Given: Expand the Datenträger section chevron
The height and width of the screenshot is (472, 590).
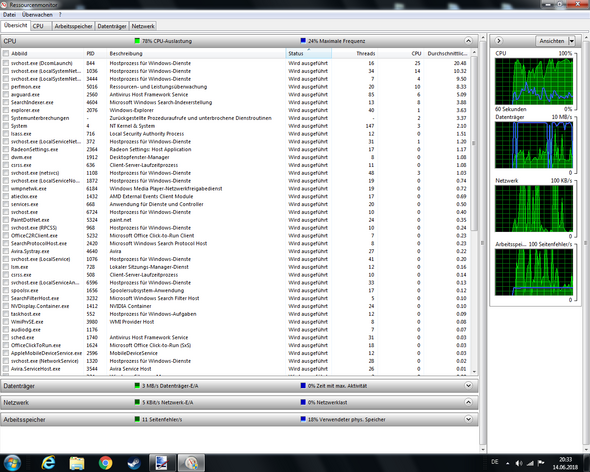Looking at the screenshot, I should click(468, 385).
